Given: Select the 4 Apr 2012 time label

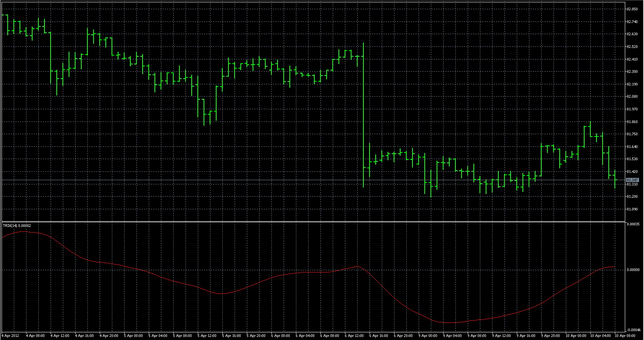Looking at the screenshot, I should [10, 336].
